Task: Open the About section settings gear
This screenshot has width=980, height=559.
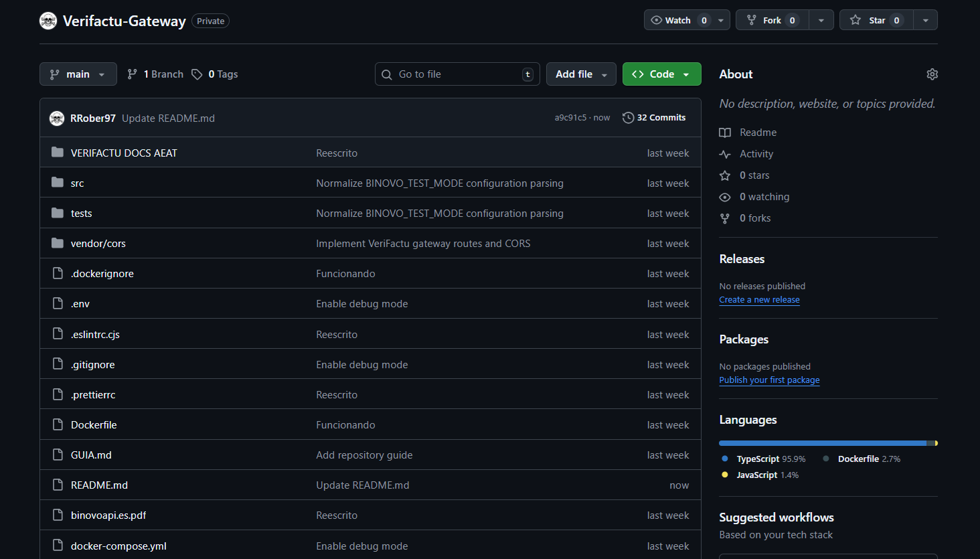Action: click(x=932, y=74)
